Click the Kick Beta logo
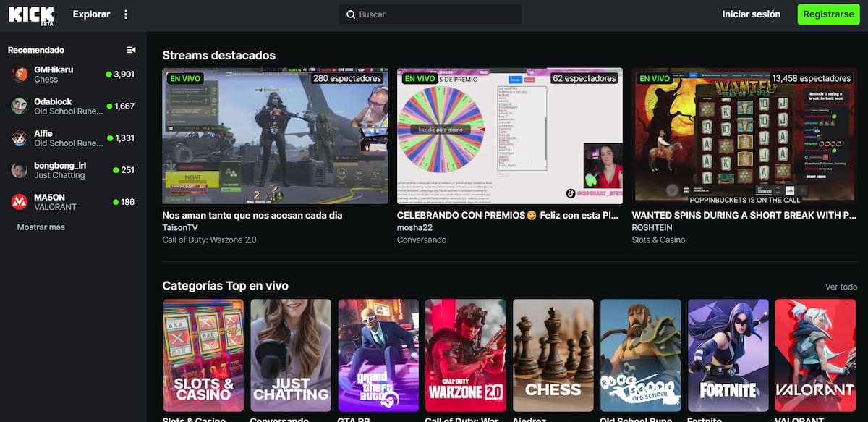Viewport: 868px width, 422px height. click(x=32, y=14)
